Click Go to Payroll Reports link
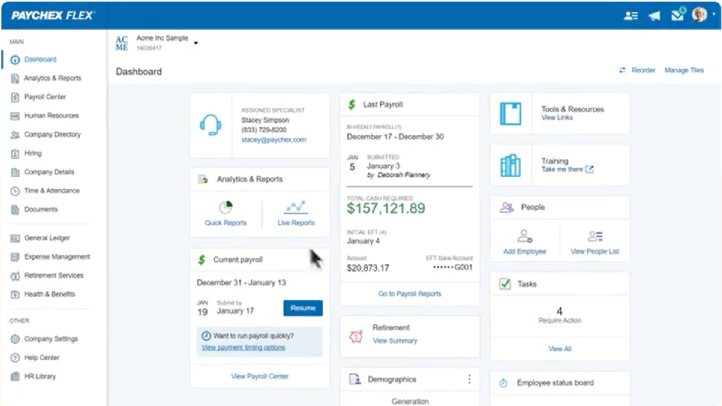722x406 pixels. 410,294
